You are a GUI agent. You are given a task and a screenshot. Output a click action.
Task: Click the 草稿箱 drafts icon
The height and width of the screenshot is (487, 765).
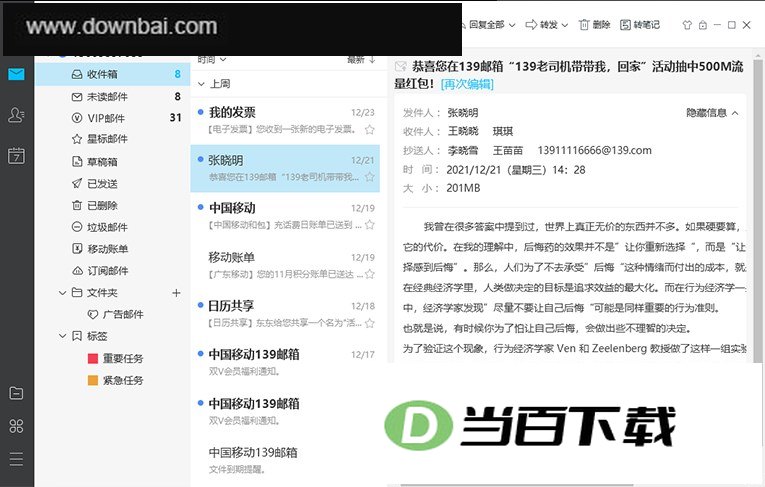pos(77,162)
